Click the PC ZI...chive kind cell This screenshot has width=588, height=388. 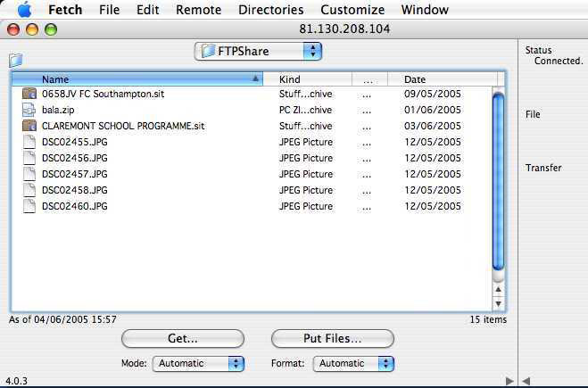(305, 110)
